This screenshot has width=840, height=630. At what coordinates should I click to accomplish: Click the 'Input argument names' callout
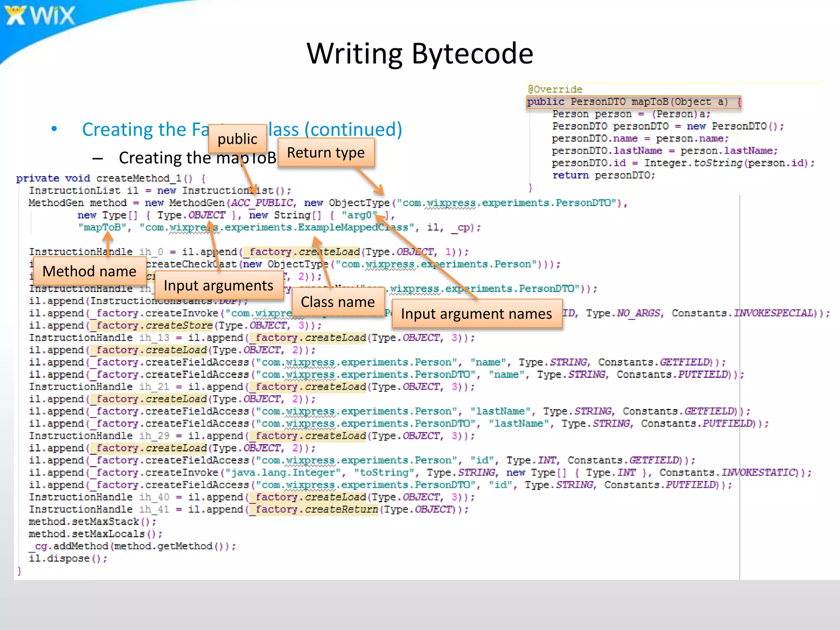[x=477, y=314]
